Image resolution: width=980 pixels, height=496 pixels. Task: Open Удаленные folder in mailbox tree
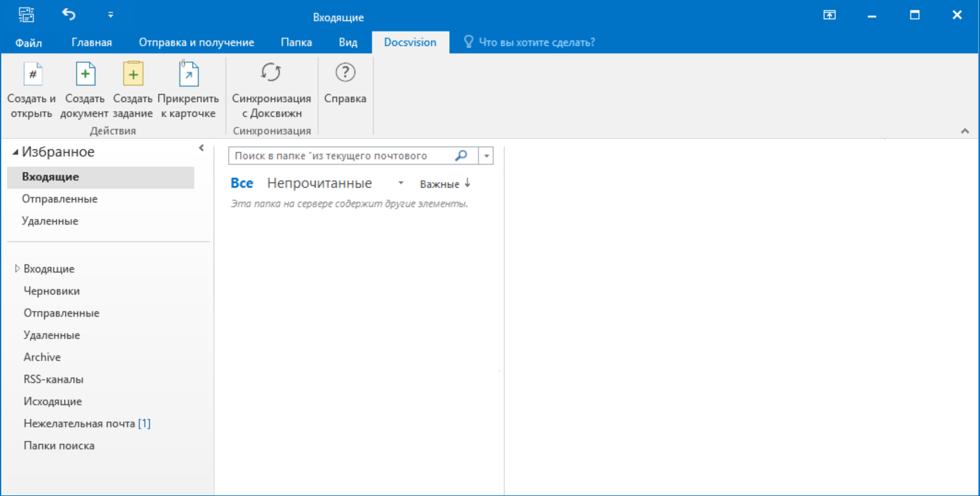(x=52, y=335)
